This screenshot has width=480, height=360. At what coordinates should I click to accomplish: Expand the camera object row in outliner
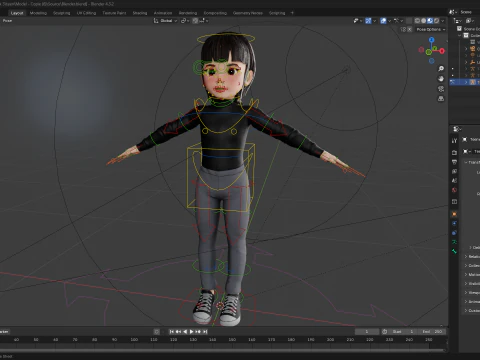(466, 49)
